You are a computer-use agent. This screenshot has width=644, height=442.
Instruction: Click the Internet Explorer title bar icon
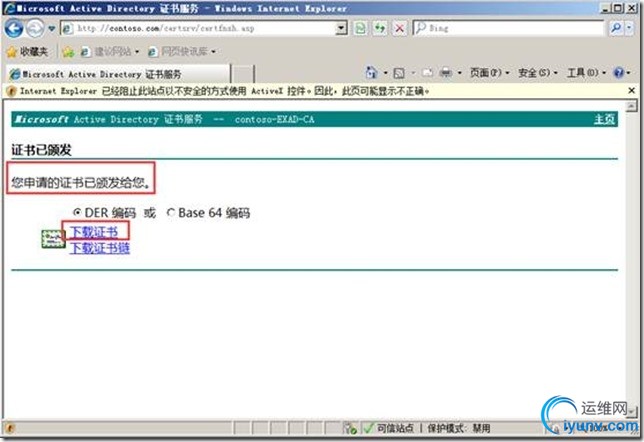(9, 8)
